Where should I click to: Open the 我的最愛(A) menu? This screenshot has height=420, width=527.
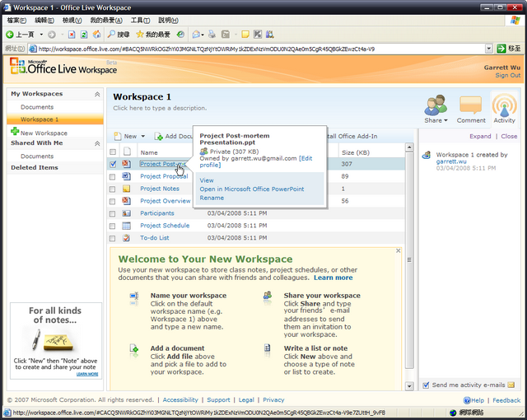106,21
